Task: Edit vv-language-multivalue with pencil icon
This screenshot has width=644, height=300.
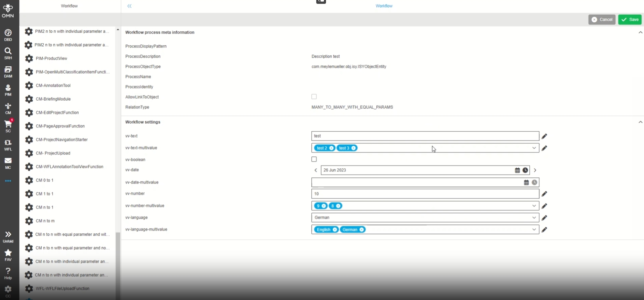Action: click(544, 230)
